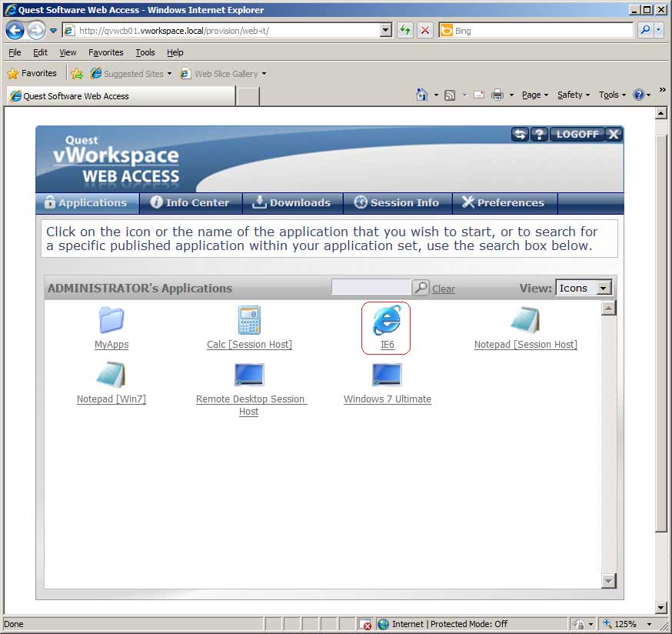Launch the Calc [Session Host] calculator icon
The image size is (672, 634).
tap(249, 320)
